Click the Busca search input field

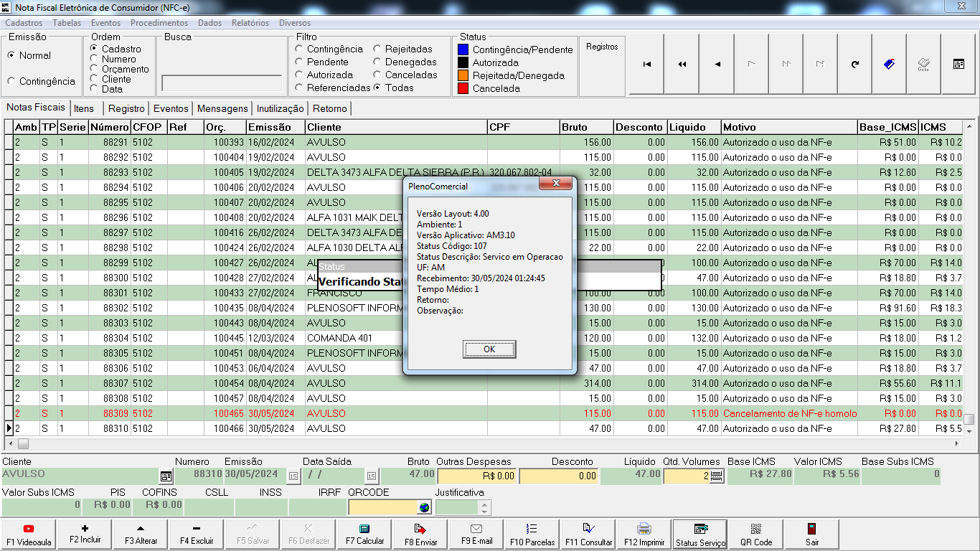click(222, 83)
